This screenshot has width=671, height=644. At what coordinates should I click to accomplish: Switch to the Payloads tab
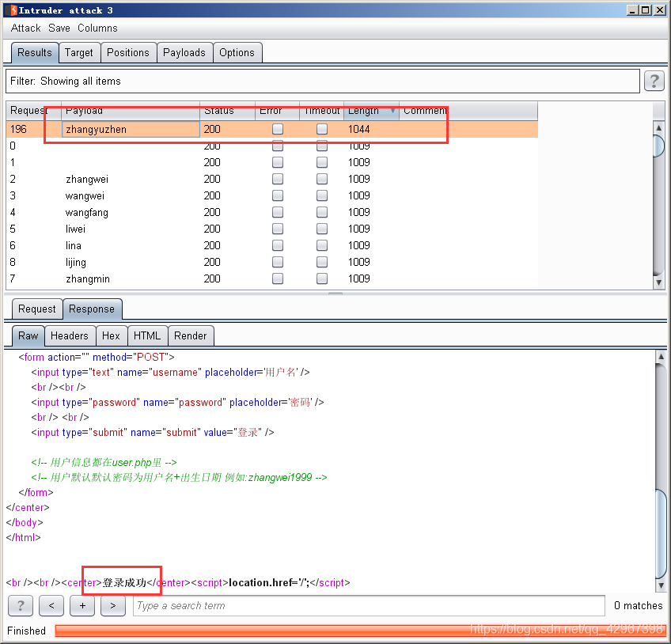[184, 53]
